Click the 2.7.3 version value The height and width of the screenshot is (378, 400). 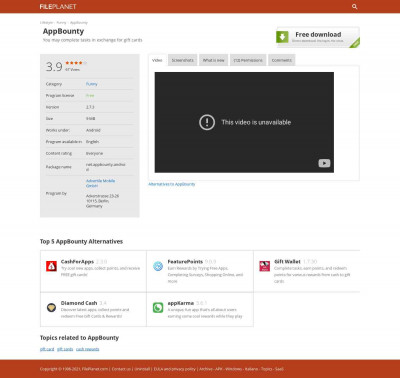click(90, 107)
